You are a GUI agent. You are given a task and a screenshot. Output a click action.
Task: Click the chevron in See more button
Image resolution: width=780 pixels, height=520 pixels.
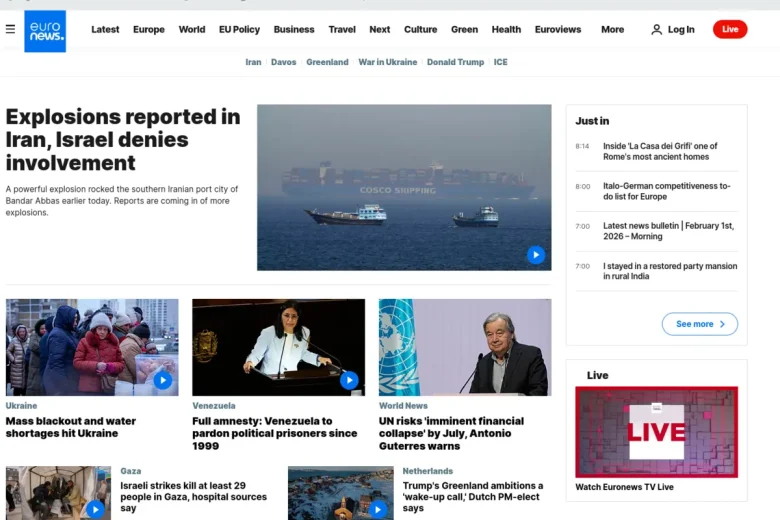[x=722, y=324]
